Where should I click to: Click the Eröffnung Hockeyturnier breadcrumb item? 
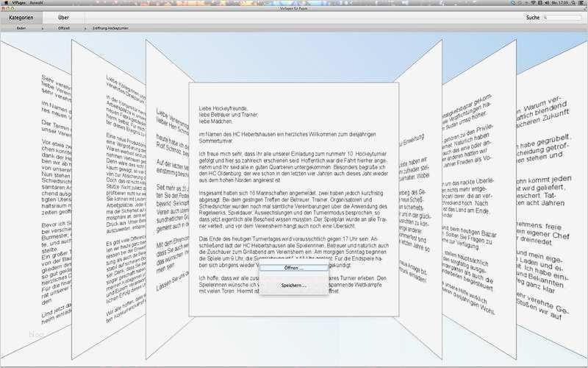pyautogui.click(x=111, y=28)
